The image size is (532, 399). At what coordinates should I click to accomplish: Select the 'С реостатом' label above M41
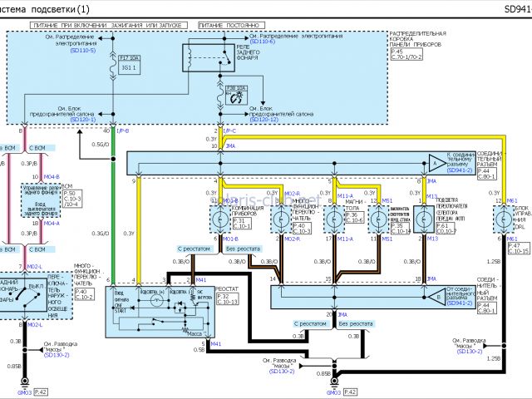pyautogui.click(x=194, y=249)
